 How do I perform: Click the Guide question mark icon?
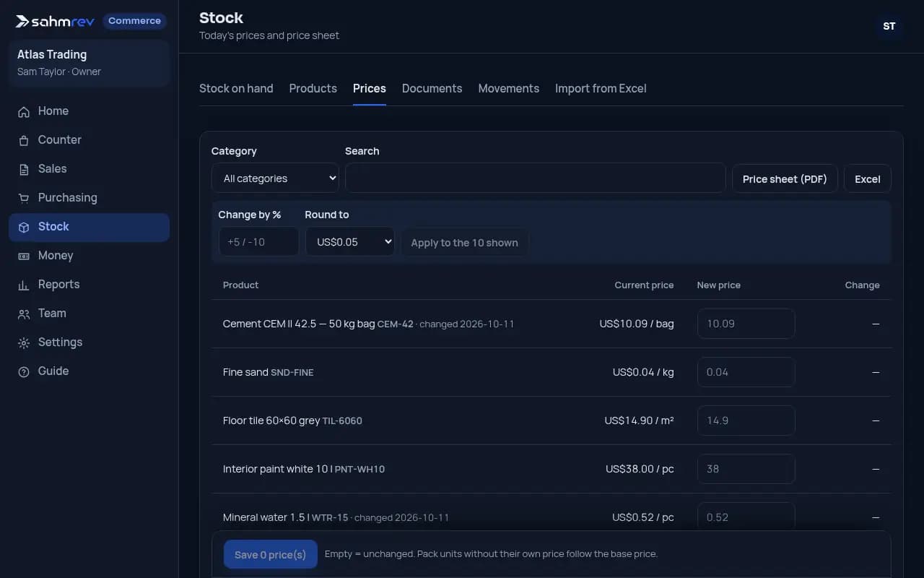[x=24, y=371]
